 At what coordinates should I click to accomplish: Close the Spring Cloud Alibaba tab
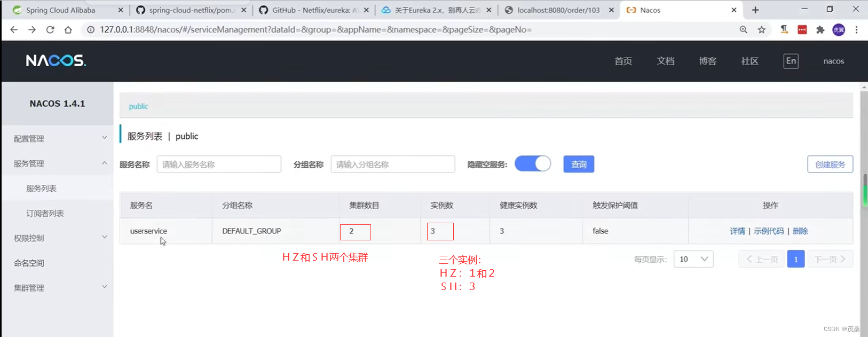point(121,10)
